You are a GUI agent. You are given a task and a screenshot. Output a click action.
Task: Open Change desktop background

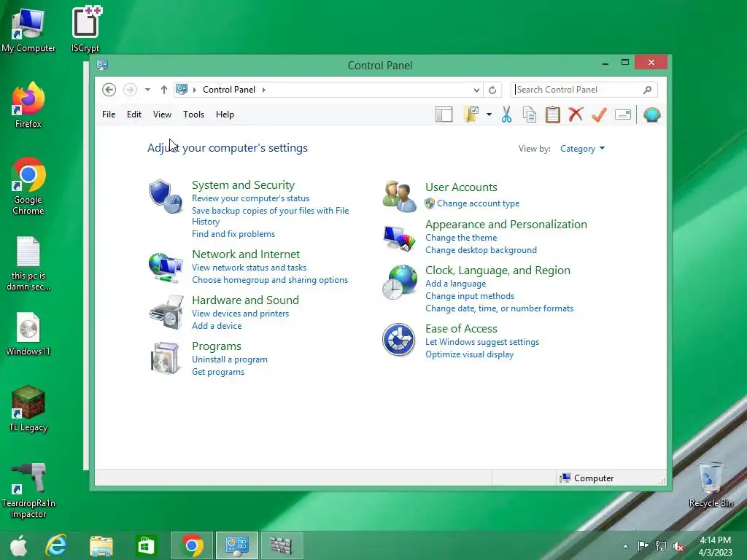coord(481,250)
